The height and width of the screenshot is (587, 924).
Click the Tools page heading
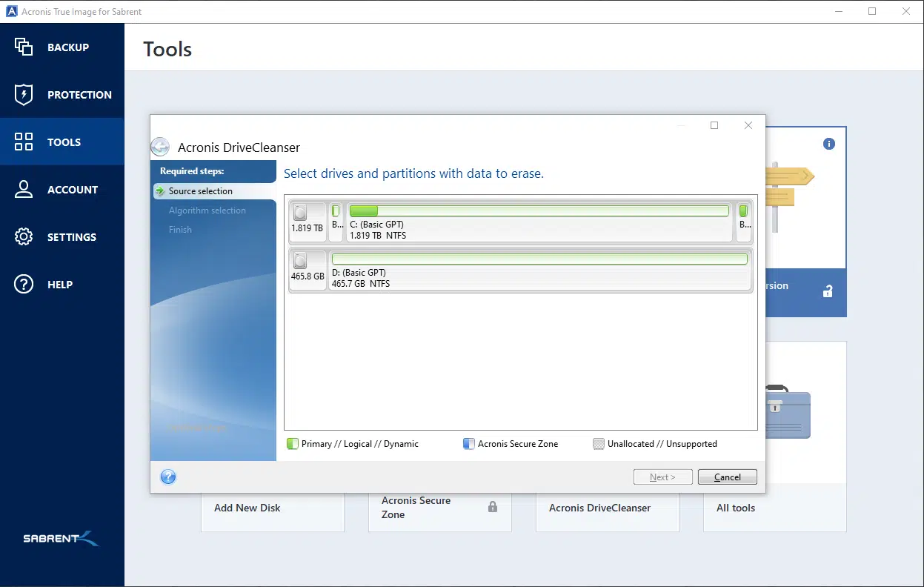tap(167, 50)
